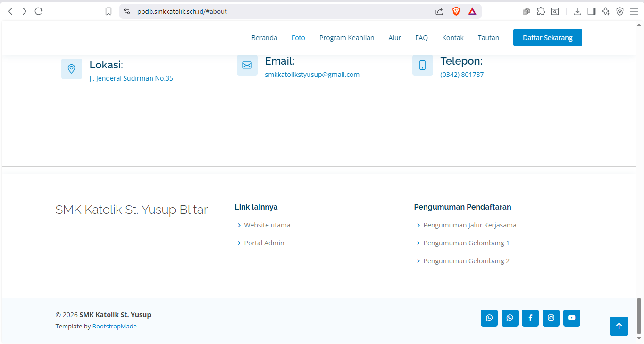644x344 pixels.
Task: Open Pengumuman Gelombang 1 link
Action: pos(467,243)
